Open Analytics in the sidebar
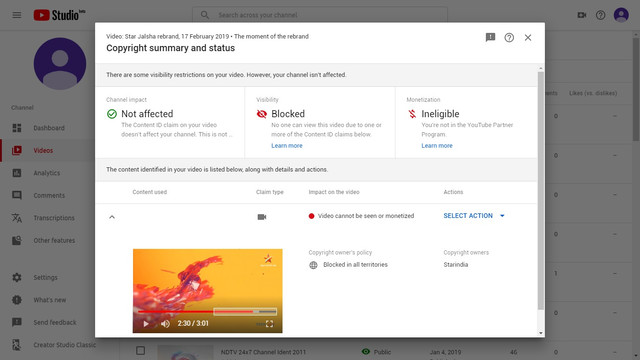The image size is (640, 360). [x=48, y=173]
